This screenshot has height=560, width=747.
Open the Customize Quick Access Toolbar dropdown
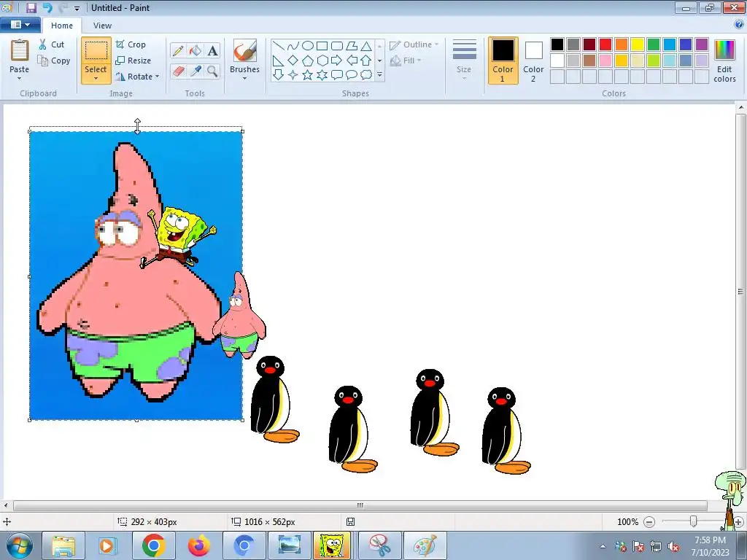coord(77,8)
